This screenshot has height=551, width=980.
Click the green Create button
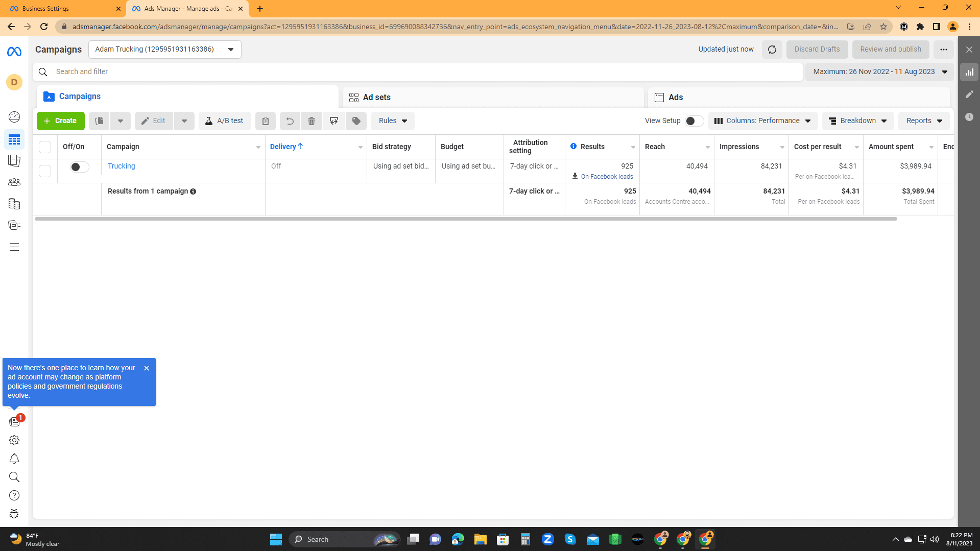(61, 121)
